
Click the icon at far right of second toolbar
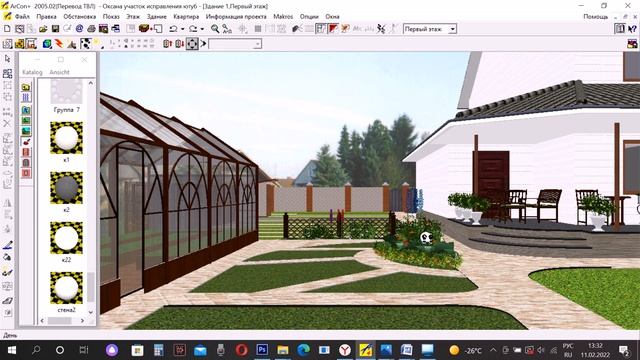tap(632, 44)
